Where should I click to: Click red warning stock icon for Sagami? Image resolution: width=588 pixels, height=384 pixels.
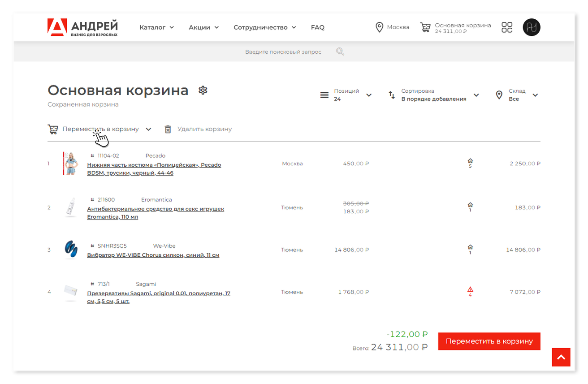[x=470, y=289]
